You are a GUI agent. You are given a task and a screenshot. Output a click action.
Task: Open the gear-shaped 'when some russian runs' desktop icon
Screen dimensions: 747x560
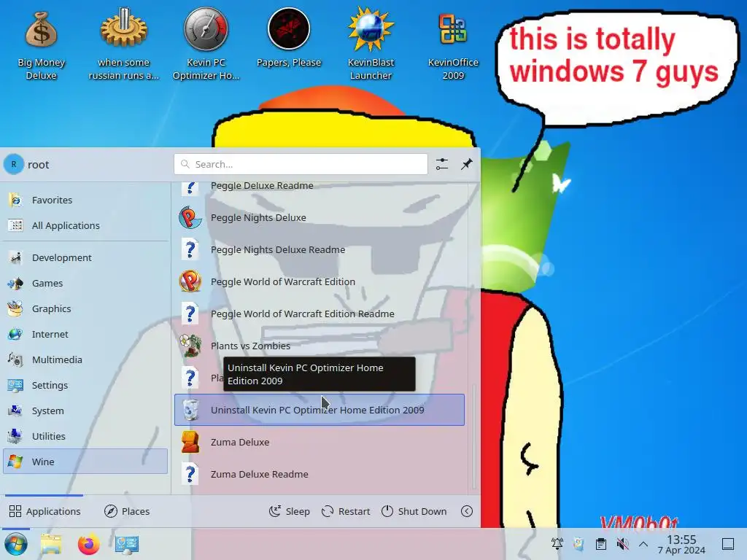123,45
